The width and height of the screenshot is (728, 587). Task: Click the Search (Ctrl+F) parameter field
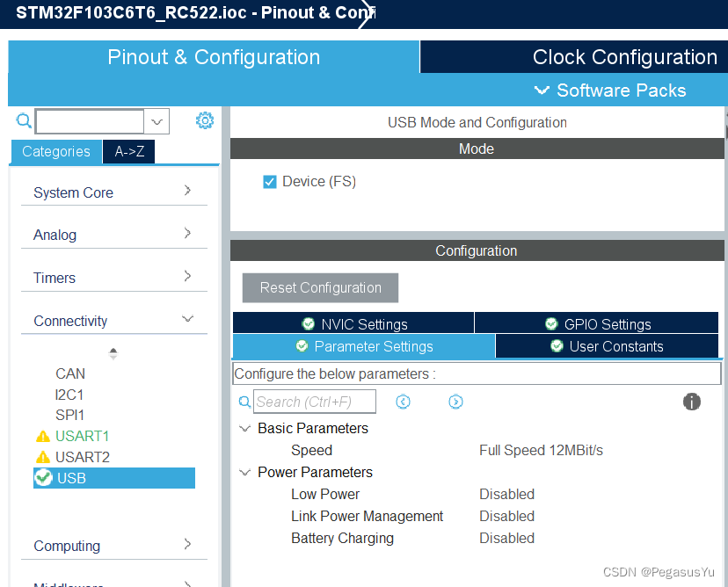315,402
